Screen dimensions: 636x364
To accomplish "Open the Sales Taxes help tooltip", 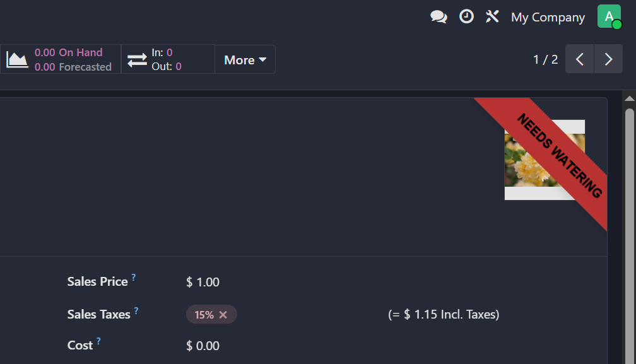I will point(136,310).
